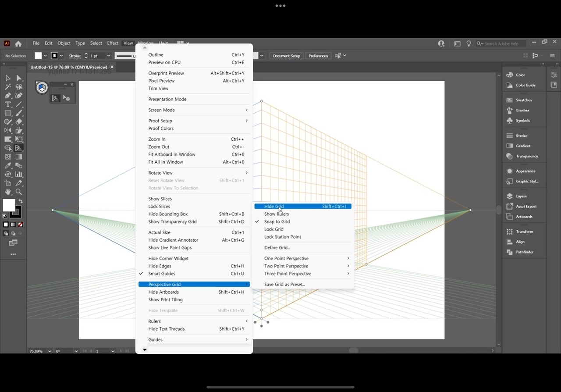
Task: Select the Paintbrush tool
Action: click(19, 113)
